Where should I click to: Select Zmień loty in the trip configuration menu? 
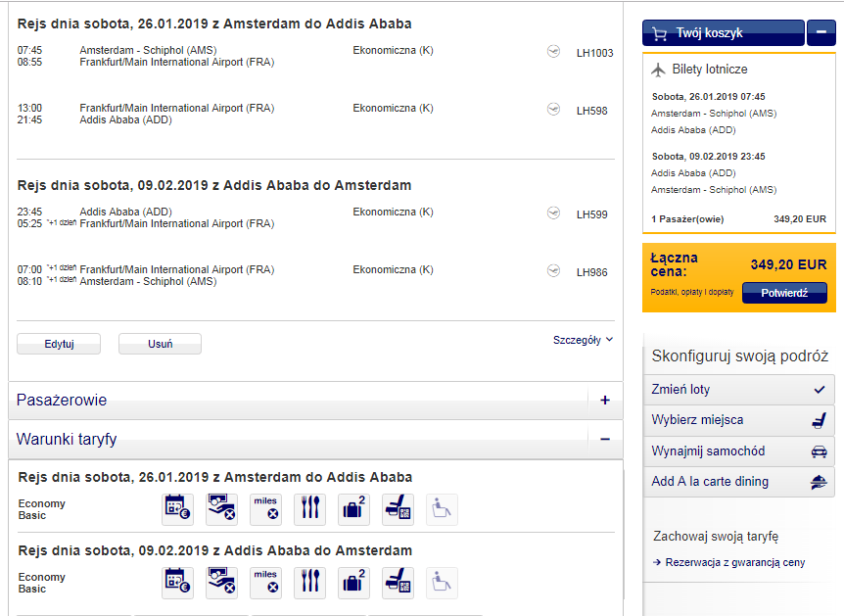coord(739,390)
